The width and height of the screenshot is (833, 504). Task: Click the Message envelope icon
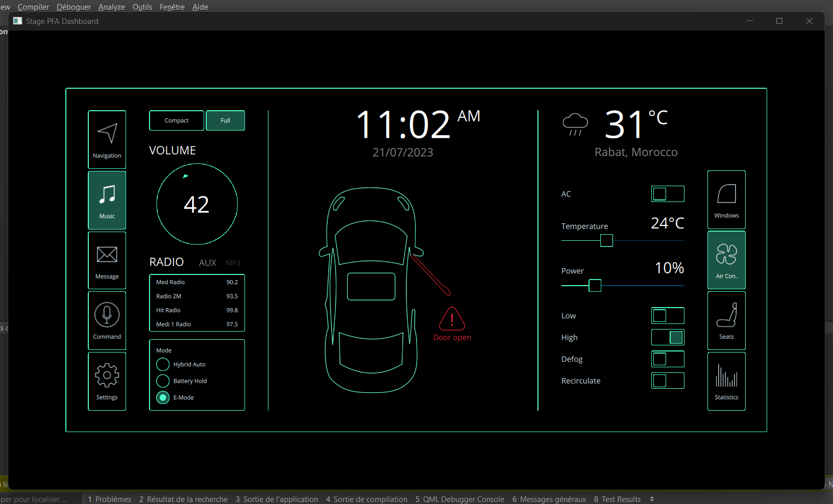click(x=107, y=259)
